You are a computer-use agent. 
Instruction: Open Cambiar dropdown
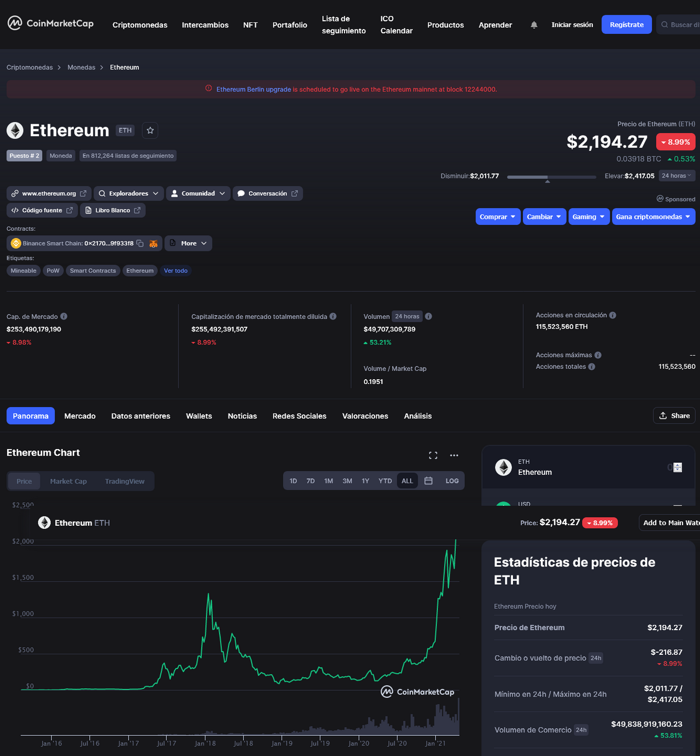click(x=544, y=217)
